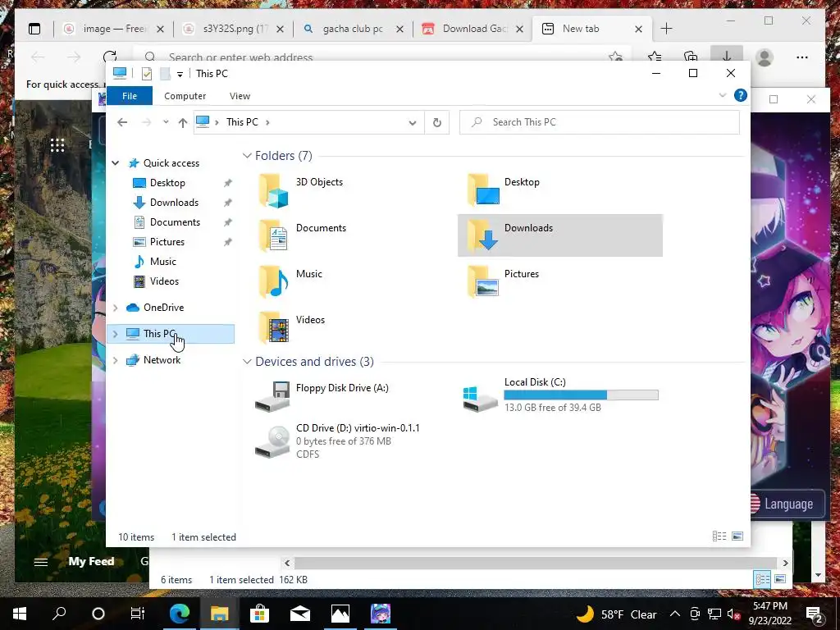Viewport: 840px width, 630px height.
Task: Click Local Disk (C:) usage bar
Action: [582, 395]
